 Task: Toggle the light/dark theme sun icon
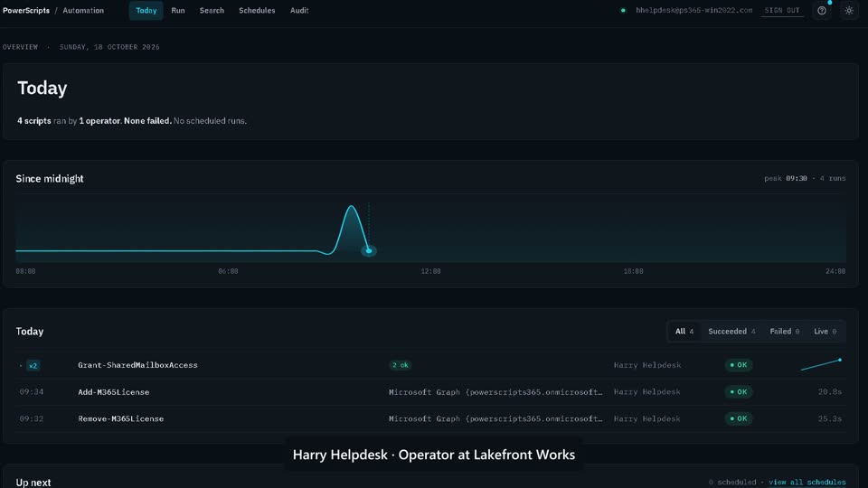click(x=849, y=11)
